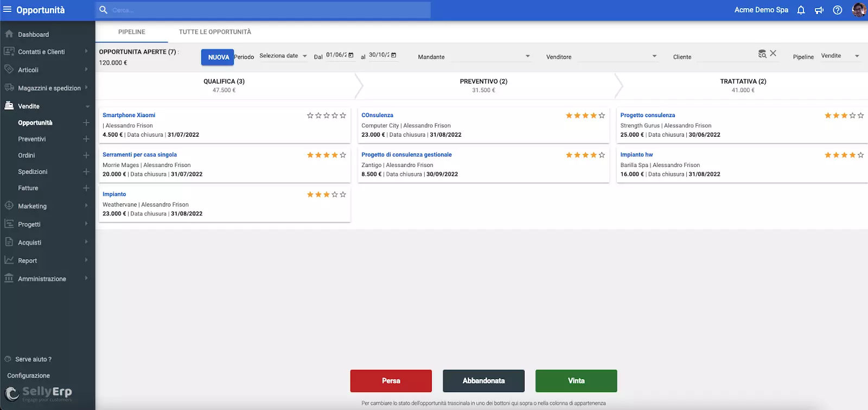Click the green Vinta button
The width and height of the screenshot is (868, 410).
point(576,381)
